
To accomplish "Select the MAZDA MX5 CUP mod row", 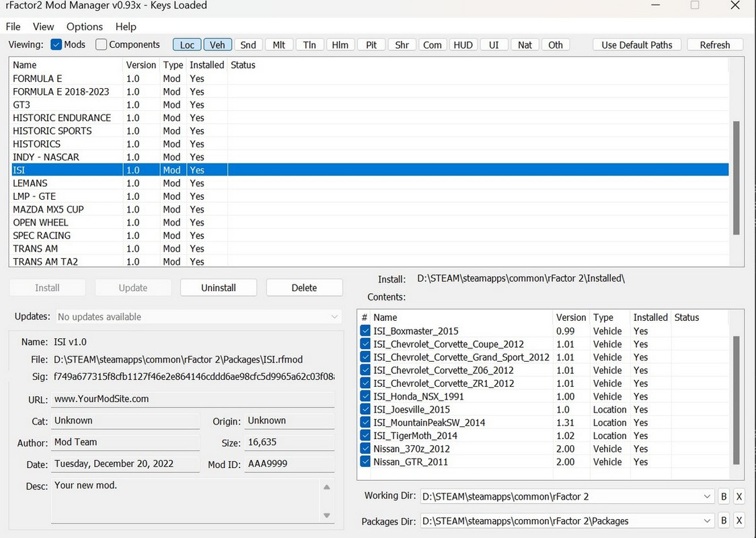I will [x=370, y=209].
